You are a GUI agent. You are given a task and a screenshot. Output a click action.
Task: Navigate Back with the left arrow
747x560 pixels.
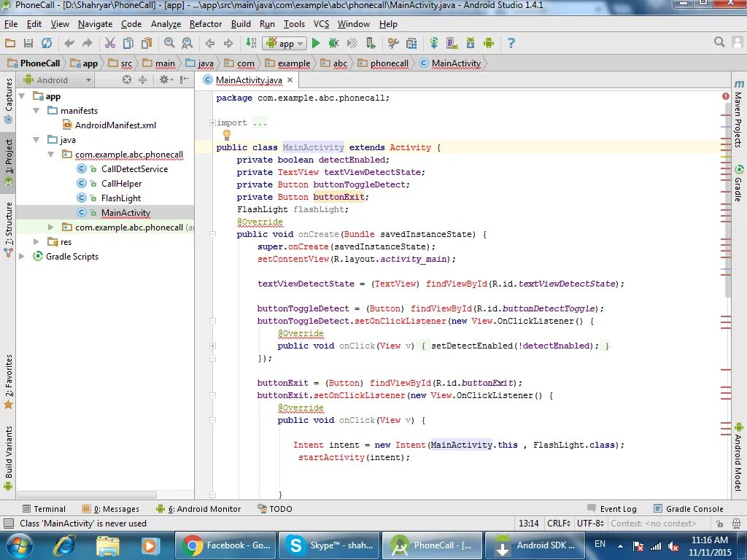(x=209, y=43)
